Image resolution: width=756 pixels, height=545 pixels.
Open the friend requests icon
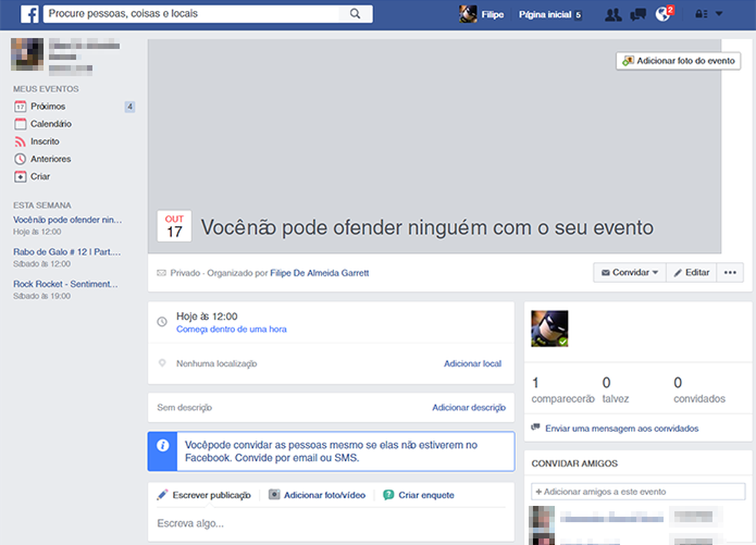click(x=612, y=14)
